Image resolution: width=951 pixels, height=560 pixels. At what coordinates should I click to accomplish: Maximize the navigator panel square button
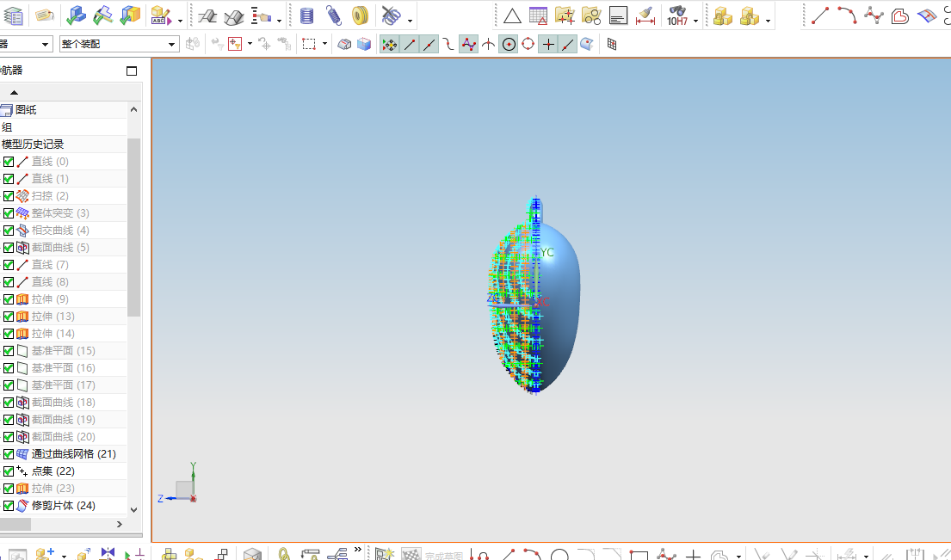[132, 71]
